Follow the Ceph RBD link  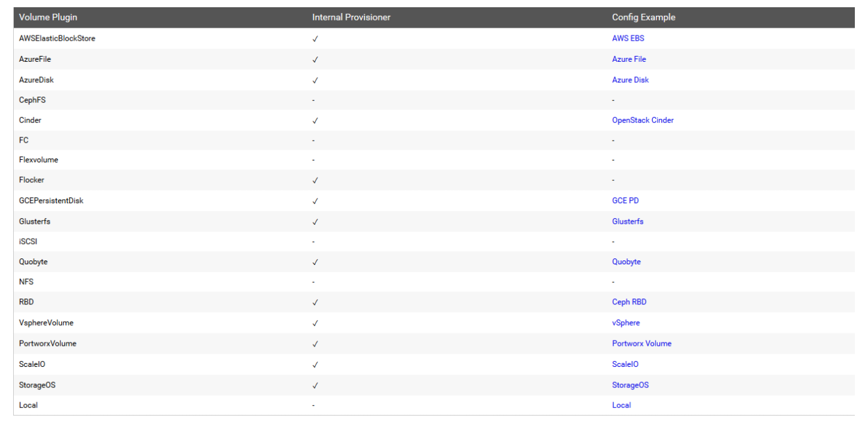(x=629, y=302)
